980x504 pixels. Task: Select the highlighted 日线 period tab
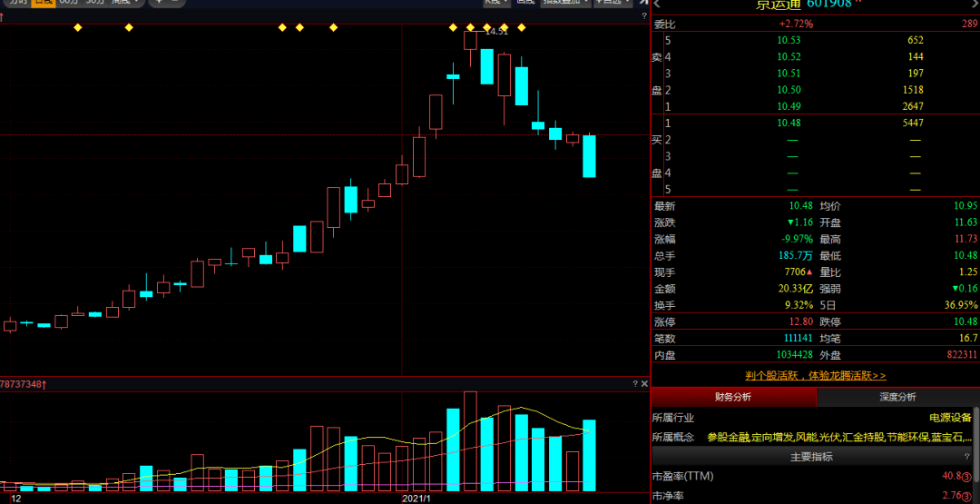[44, 3]
